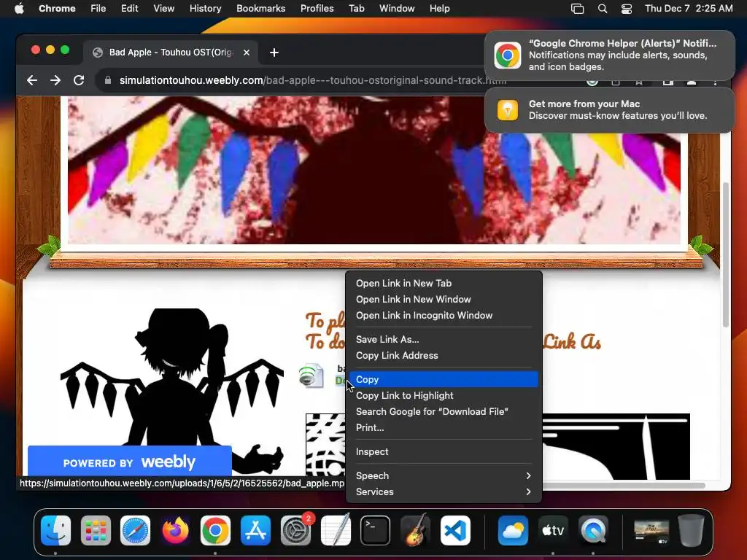Expand the Services submenu
The height and width of the screenshot is (560, 747).
click(x=444, y=492)
